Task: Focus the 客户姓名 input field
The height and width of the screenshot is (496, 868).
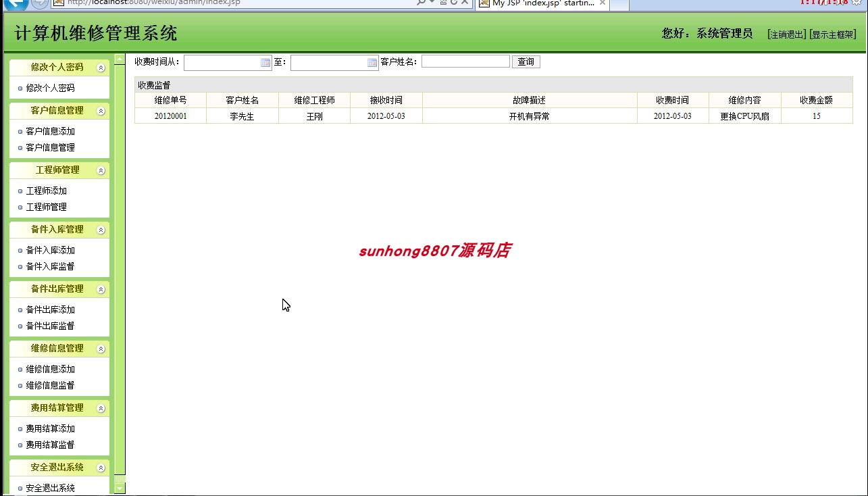Action: click(465, 61)
